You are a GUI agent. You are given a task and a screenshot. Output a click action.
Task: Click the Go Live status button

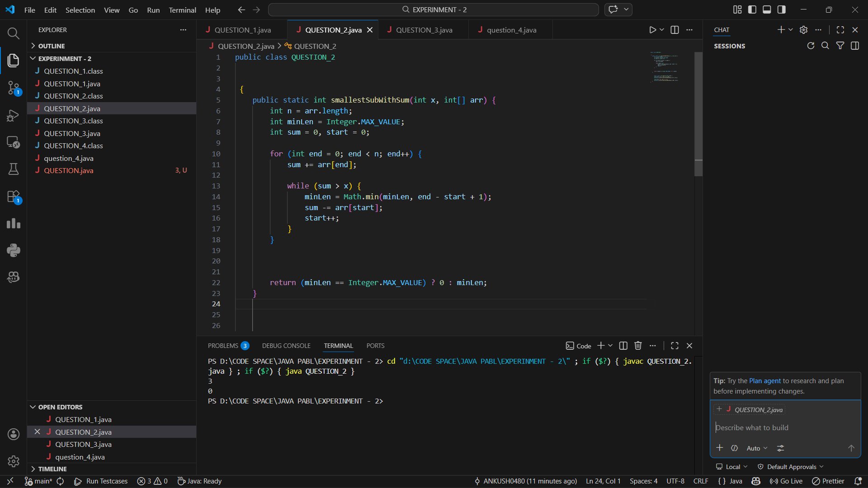pyautogui.click(x=786, y=481)
